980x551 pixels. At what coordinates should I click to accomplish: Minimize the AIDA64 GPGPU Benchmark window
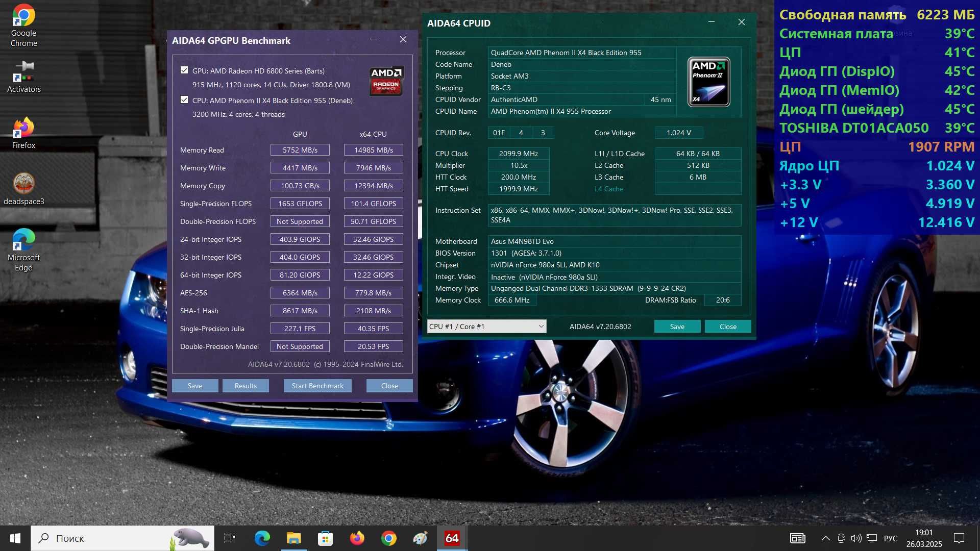point(373,40)
